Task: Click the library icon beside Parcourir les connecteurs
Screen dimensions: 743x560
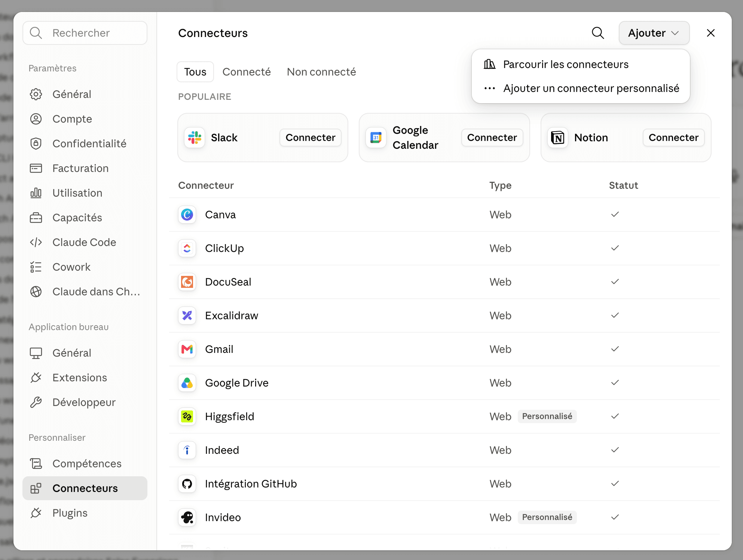Action: tap(489, 64)
